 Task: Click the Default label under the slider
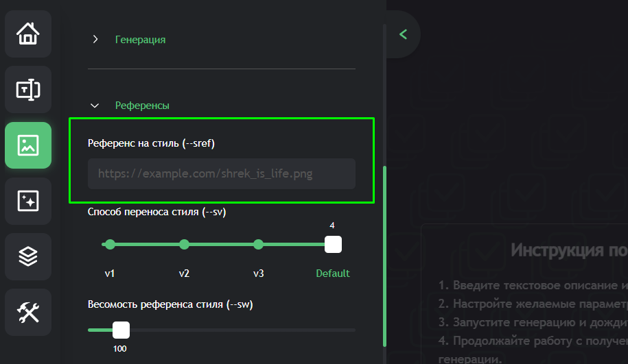coord(333,274)
